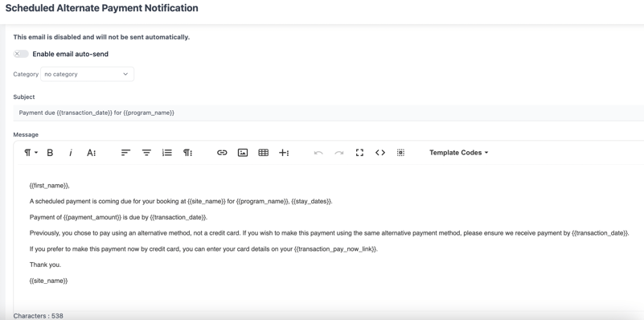644x320 pixels.
Task: Click the 'Scheduled Alternate Payment Notification' heading
Action: click(x=101, y=8)
